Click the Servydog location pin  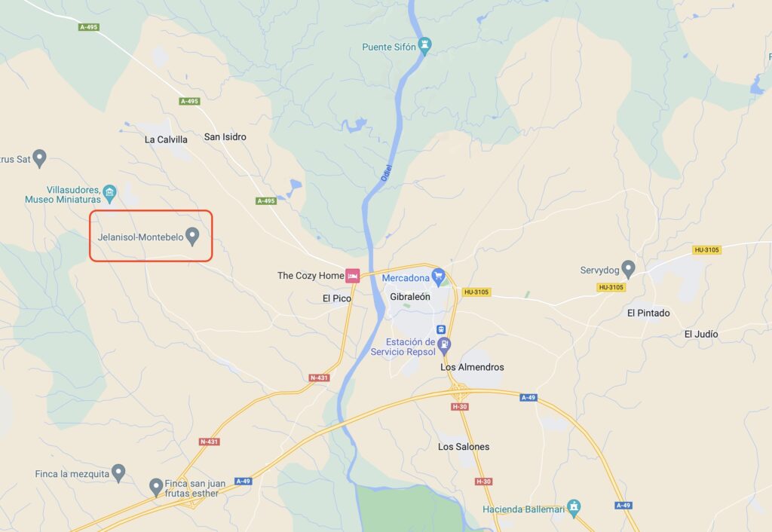coord(628,269)
